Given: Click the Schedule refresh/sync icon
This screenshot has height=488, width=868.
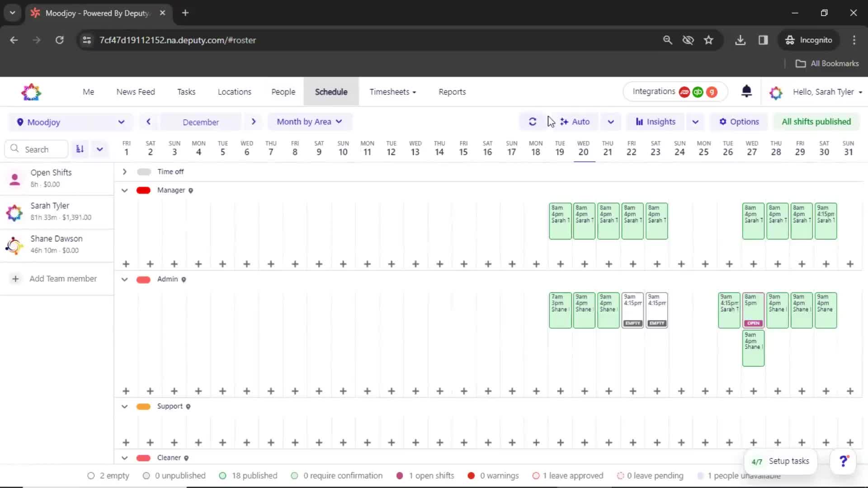Looking at the screenshot, I should [533, 122].
